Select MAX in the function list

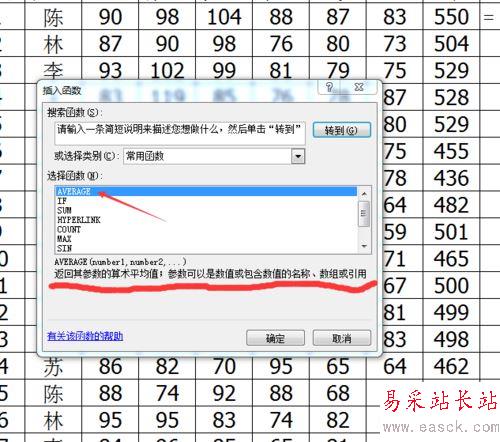pyautogui.click(x=206, y=239)
